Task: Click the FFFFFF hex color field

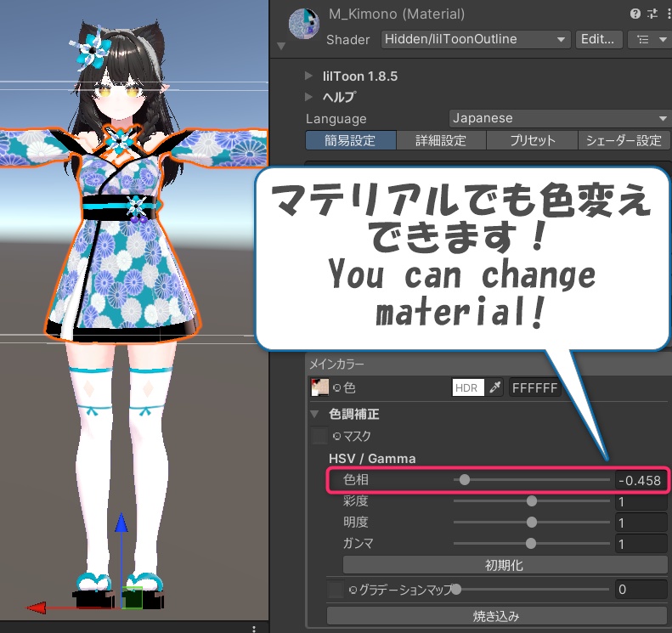Action: pyautogui.click(x=535, y=387)
